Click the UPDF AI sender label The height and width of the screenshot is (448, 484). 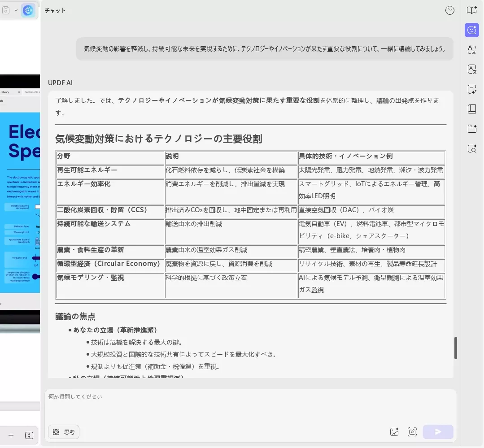pyautogui.click(x=60, y=83)
